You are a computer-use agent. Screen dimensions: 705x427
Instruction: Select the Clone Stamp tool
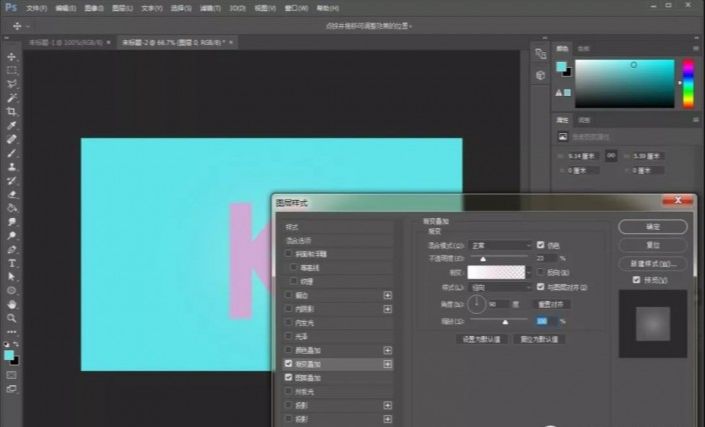[12, 167]
